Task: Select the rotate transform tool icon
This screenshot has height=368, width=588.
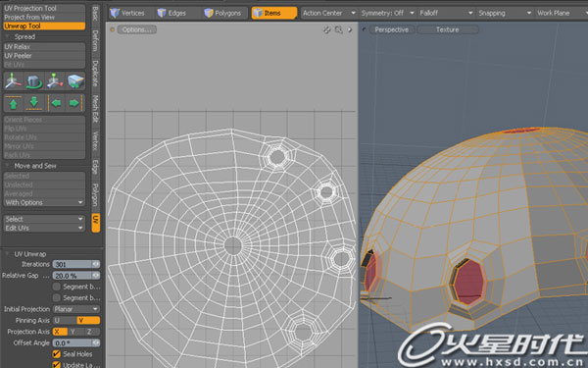Action: click(33, 81)
